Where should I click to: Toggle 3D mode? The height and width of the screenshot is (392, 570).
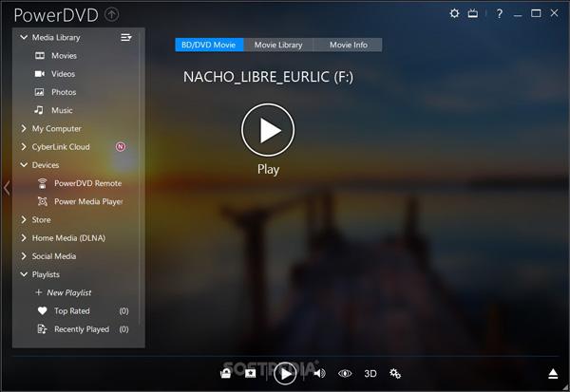[x=370, y=373]
